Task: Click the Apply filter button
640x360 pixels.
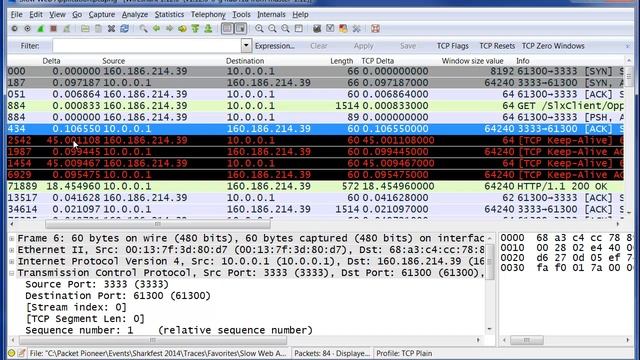Action: click(x=363, y=46)
